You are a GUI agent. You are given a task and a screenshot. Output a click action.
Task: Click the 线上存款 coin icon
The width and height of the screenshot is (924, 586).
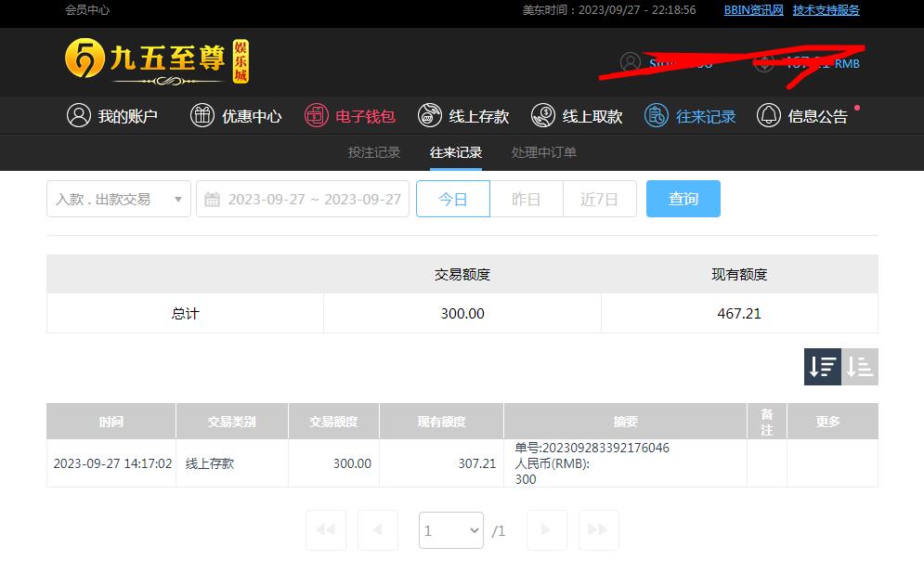point(430,115)
